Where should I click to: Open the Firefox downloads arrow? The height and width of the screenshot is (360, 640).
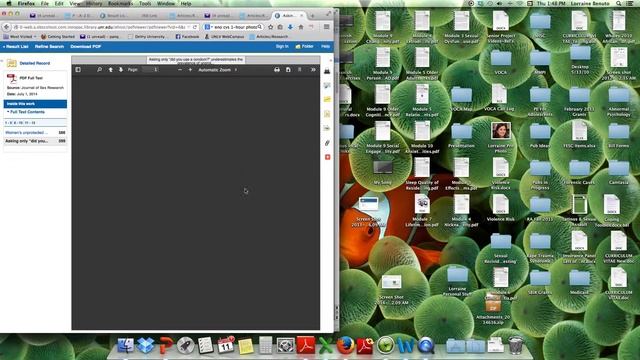tap(290, 27)
